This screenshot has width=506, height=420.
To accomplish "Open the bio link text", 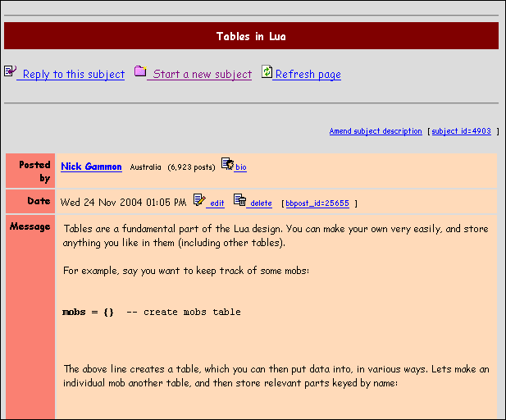I will tap(241, 167).
